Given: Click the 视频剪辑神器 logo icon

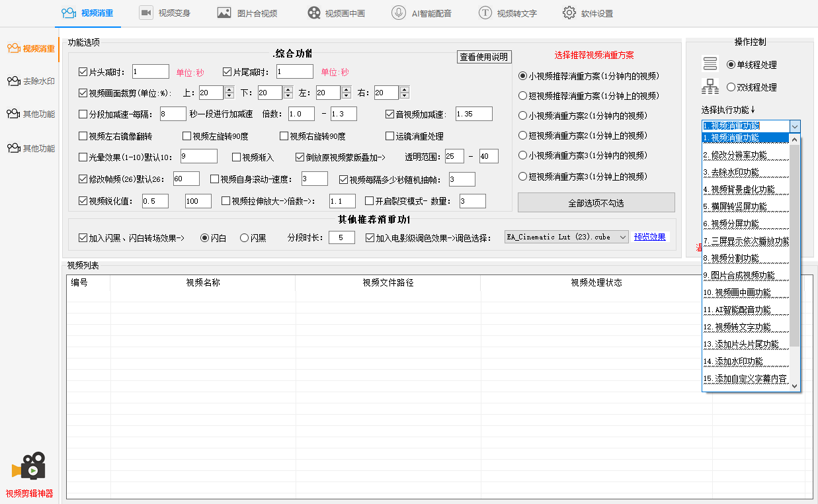Looking at the screenshot, I should [x=28, y=466].
